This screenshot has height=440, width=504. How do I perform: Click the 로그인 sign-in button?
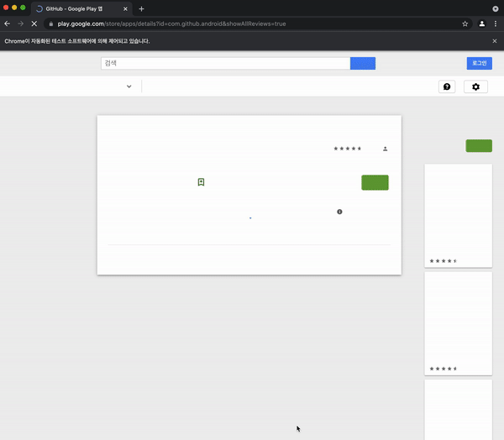point(480,63)
